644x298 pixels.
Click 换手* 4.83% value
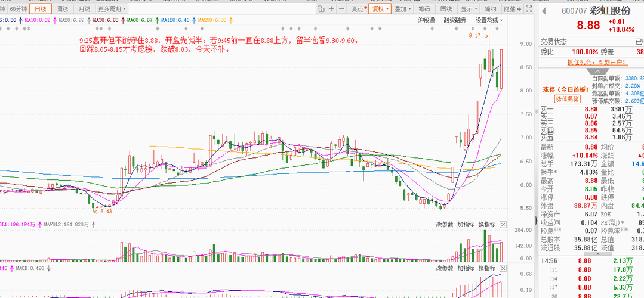pos(588,172)
